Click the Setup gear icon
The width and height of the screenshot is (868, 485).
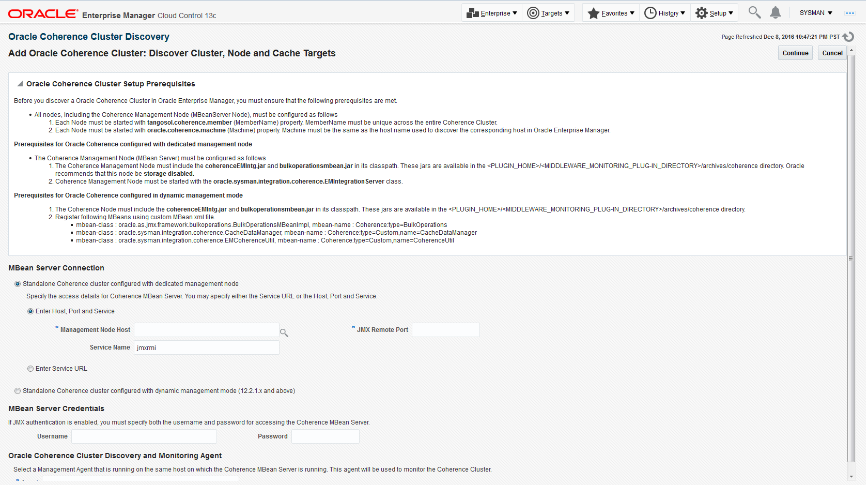(x=701, y=13)
